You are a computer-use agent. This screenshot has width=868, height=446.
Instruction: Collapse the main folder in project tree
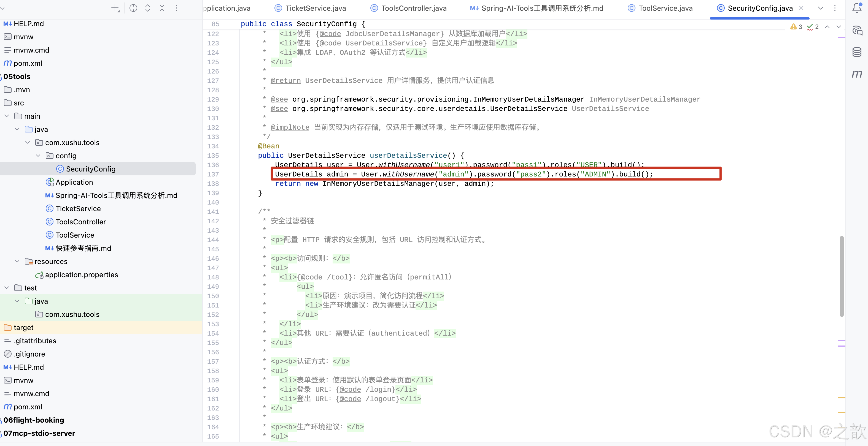(x=7, y=116)
